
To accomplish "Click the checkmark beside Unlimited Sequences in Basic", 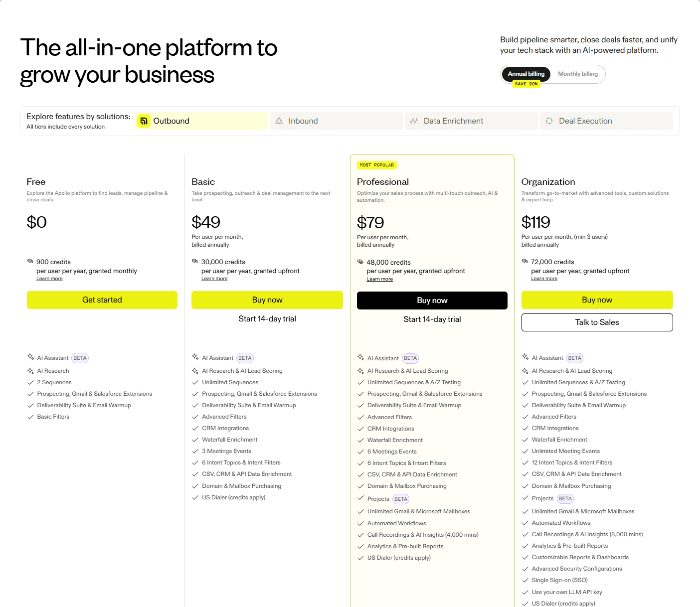I will (195, 382).
